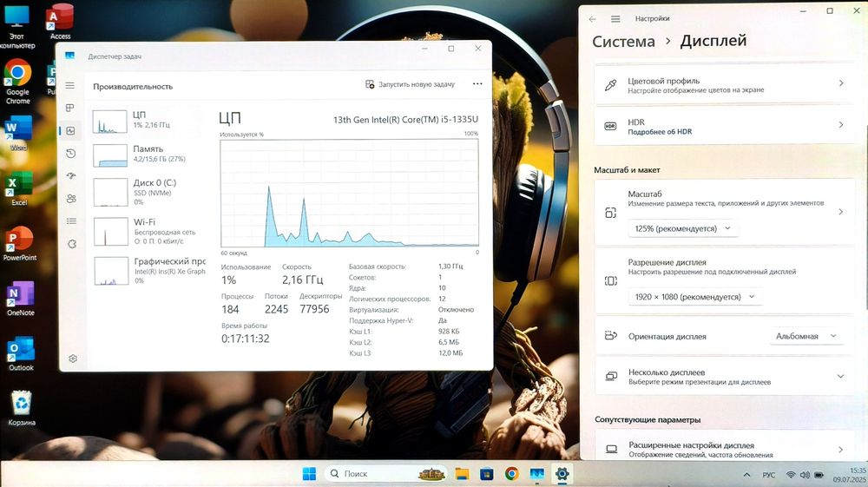Select Performance page icon in Task Manager sidebar
The image size is (868, 487).
click(x=71, y=130)
